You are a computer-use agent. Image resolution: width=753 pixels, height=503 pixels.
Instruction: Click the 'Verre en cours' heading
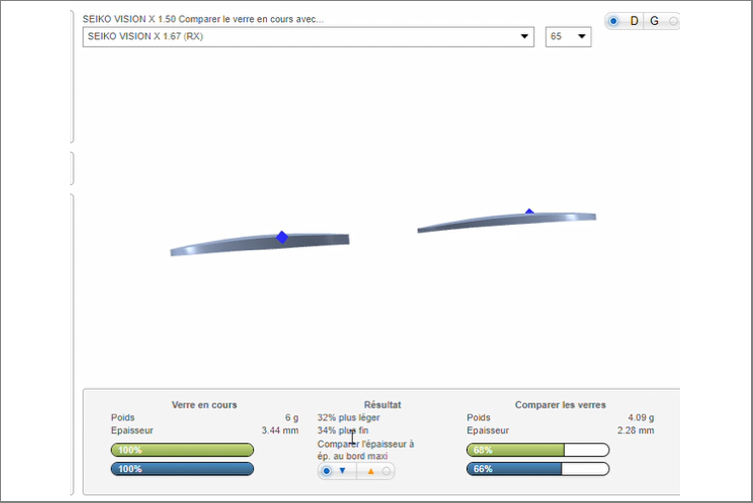pos(204,405)
